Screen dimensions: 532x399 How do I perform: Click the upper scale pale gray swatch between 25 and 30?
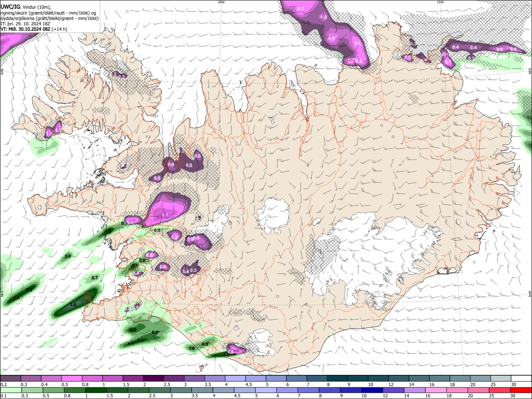pyautogui.click(x=501, y=379)
